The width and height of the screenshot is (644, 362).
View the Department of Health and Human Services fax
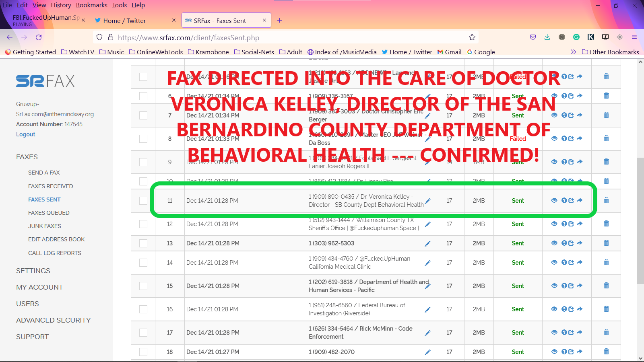tap(554, 286)
